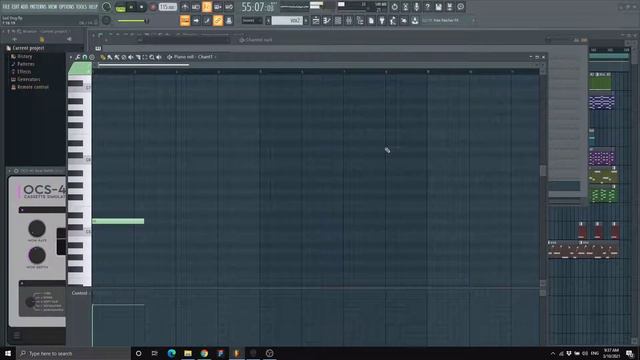Screen dimensions: 640x360
Task: Open the vox2 pattern selector
Action: [x=287, y=20]
